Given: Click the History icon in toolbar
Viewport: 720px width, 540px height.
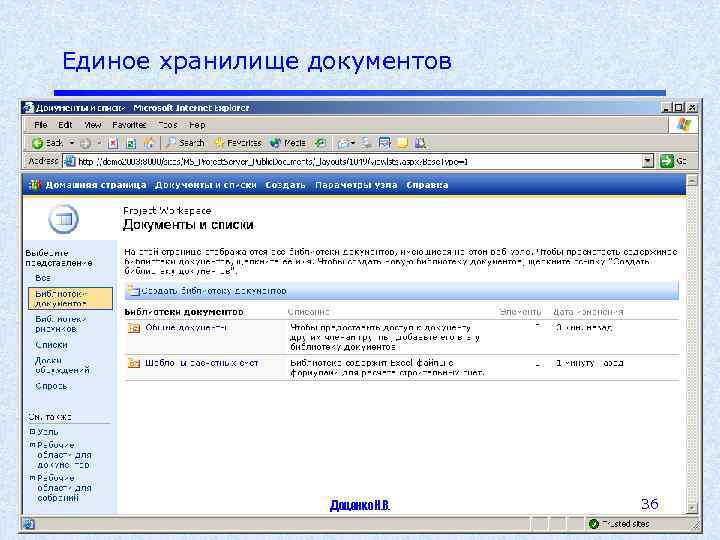Looking at the screenshot, I should tap(320, 143).
